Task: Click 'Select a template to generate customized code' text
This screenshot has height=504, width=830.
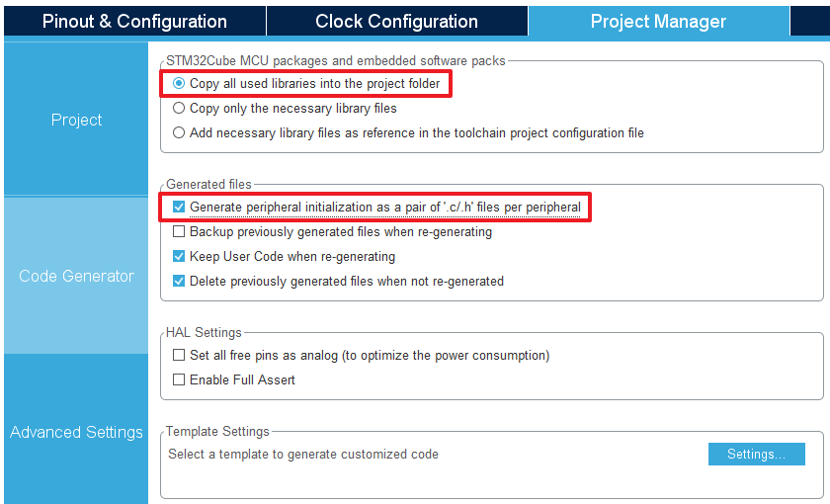Action: tap(303, 455)
